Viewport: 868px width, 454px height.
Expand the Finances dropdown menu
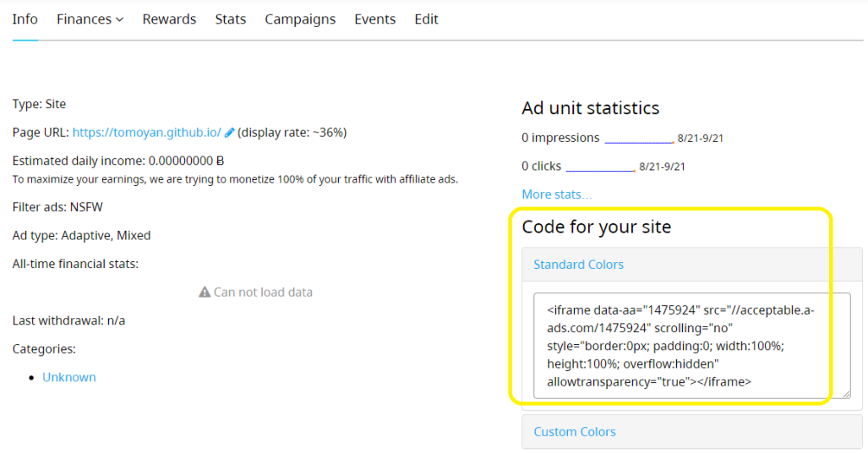tap(90, 19)
